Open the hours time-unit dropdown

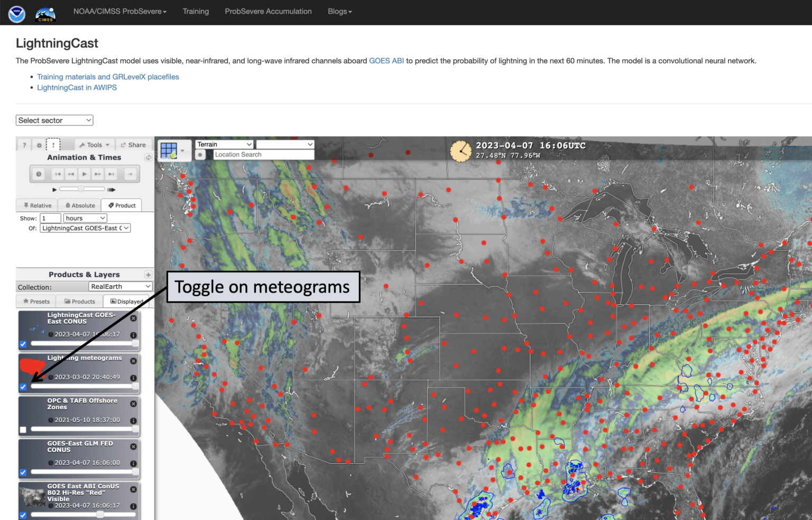point(85,218)
